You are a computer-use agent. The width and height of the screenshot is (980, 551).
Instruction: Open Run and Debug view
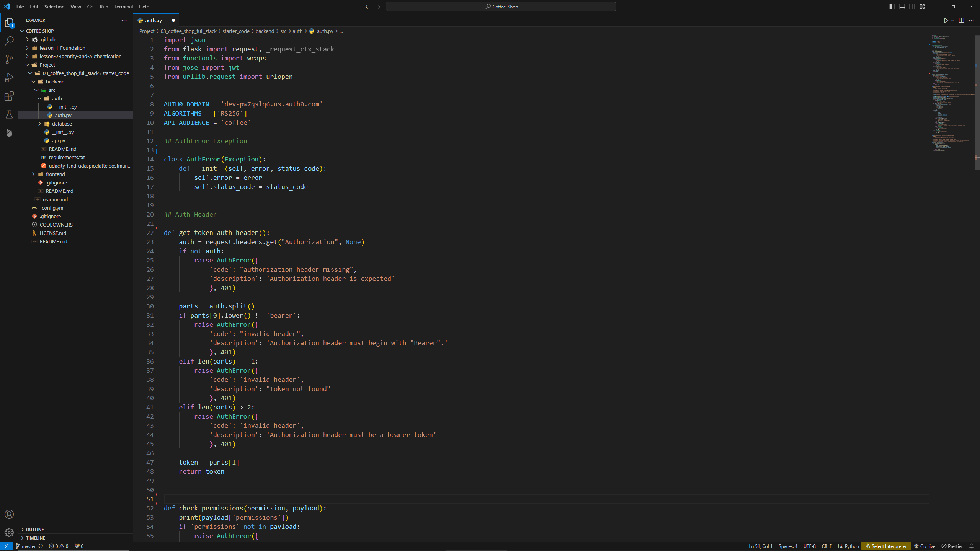pos(9,78)
